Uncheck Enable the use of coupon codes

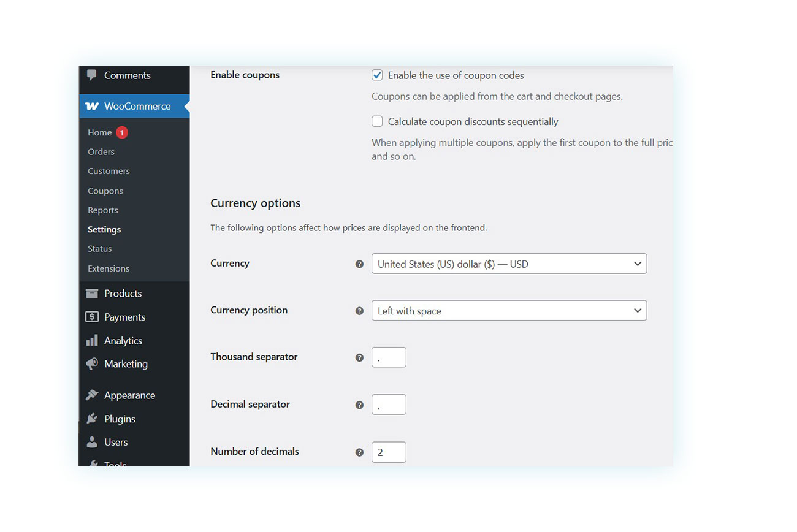(x=377, y=75)
